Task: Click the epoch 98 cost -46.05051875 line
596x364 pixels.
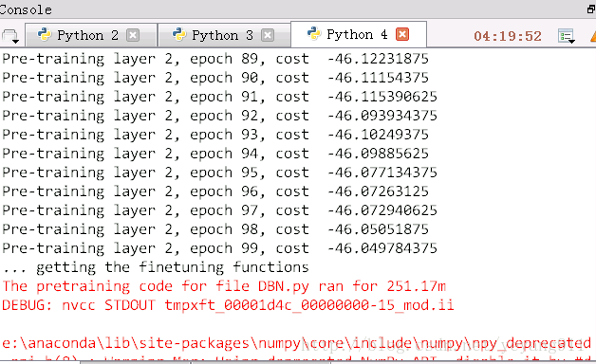Action: 215,229
